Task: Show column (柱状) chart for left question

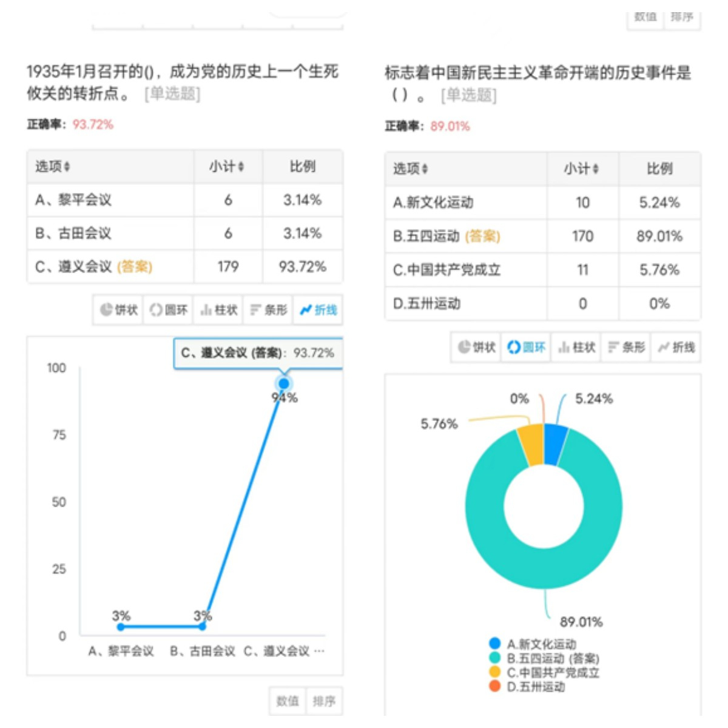Action: coord(218,310)
